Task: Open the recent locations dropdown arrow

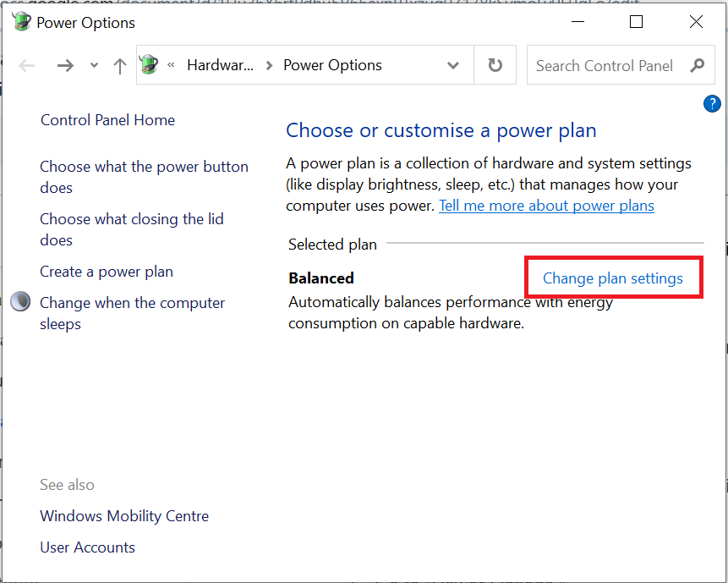Action: click(94, 66)
